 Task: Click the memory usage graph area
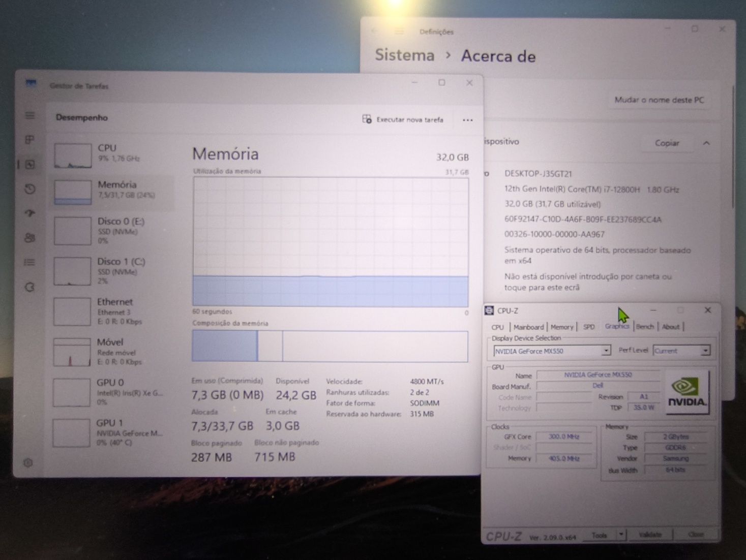click(331, 242)
